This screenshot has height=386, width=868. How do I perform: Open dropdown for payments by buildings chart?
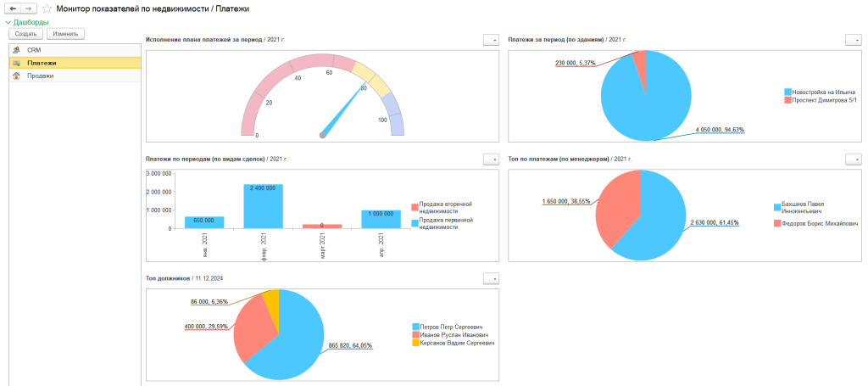coord(853,39)
